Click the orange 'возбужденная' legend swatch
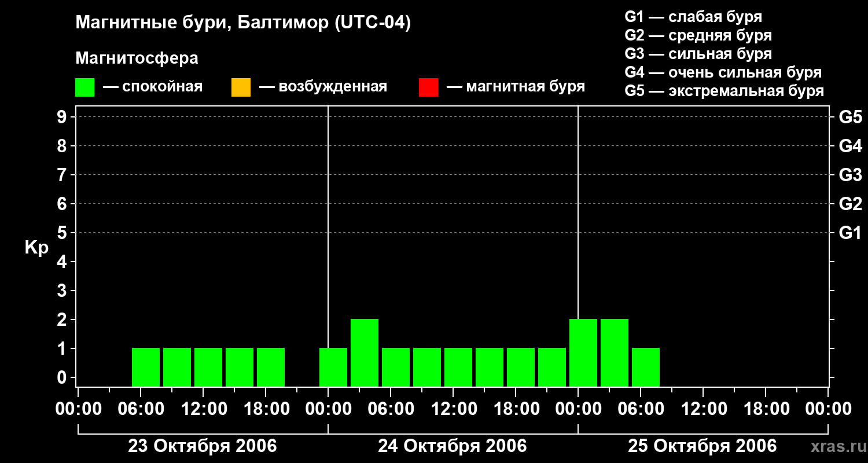The image size is (868, 463). (x=241, y=87)
